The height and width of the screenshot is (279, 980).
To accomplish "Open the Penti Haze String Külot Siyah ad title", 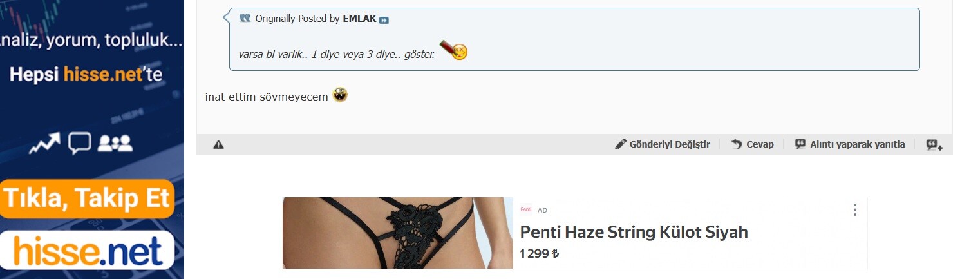I will point(634,232).
